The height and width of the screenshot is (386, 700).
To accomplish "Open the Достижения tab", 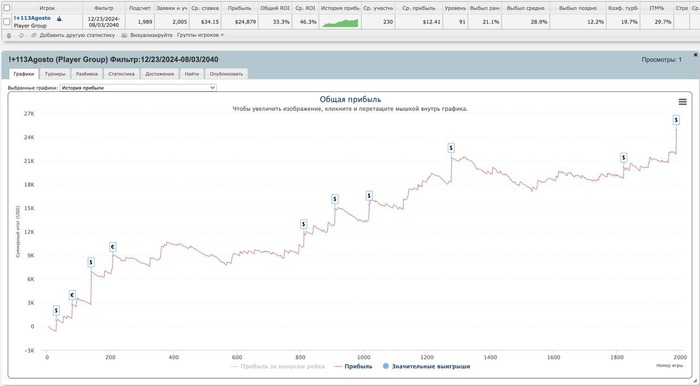I will 159,74.
